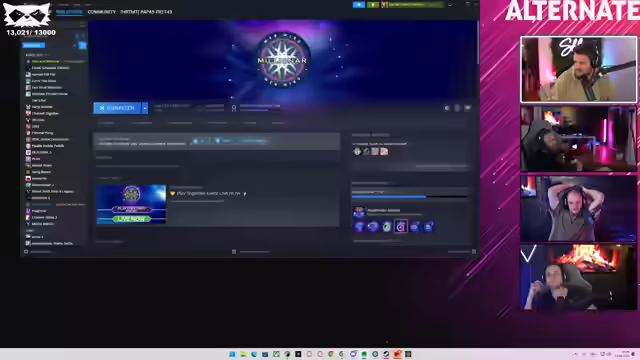Screen dimensions: 640x360
Task: Select Pummel Party in game list
Action: (x=41, y=133)
